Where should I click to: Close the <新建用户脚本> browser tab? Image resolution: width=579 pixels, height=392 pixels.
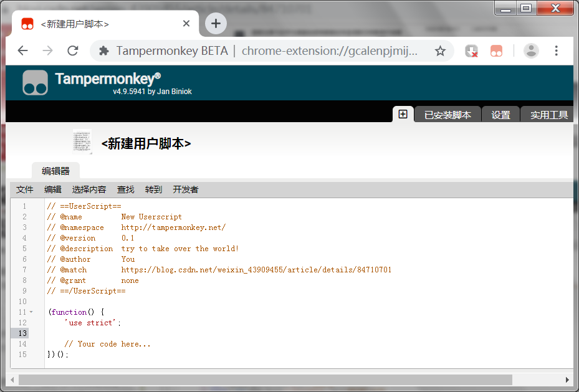[x=186, y=24]
